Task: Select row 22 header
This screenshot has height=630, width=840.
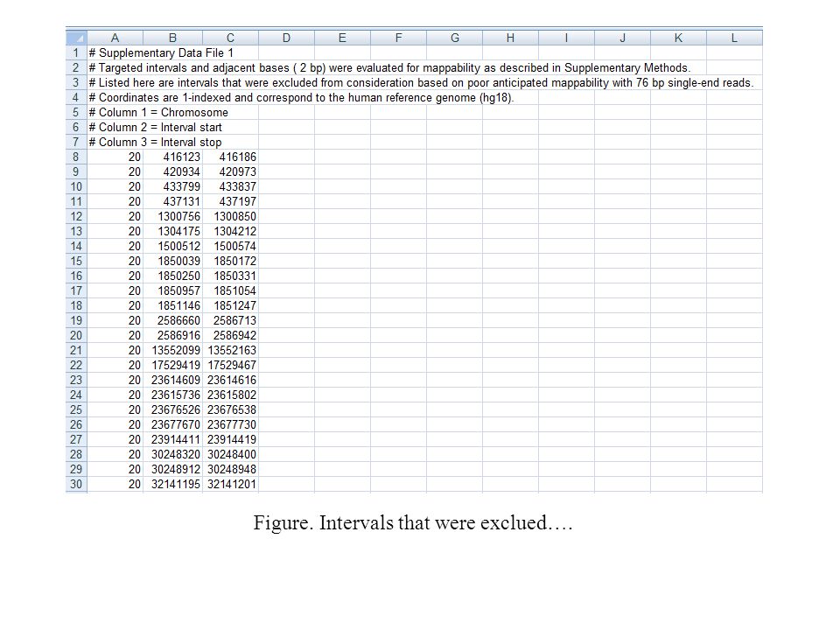Action: point(76,365)
